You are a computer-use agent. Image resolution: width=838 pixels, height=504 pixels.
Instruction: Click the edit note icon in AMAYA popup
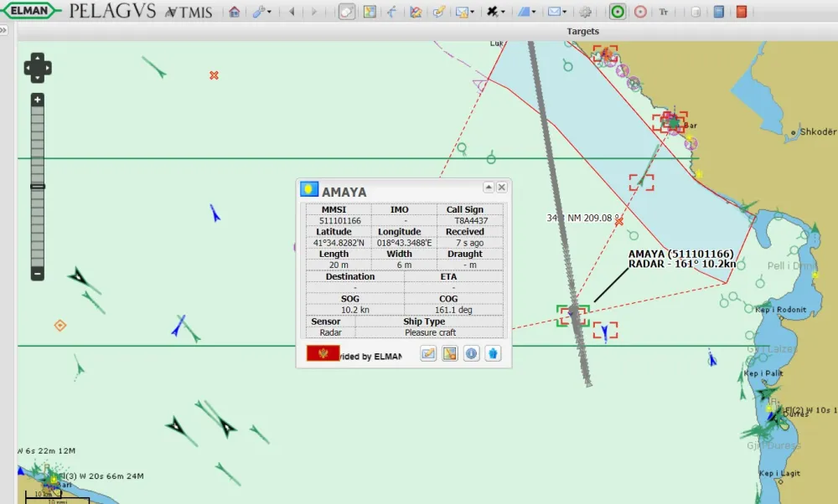428,353
